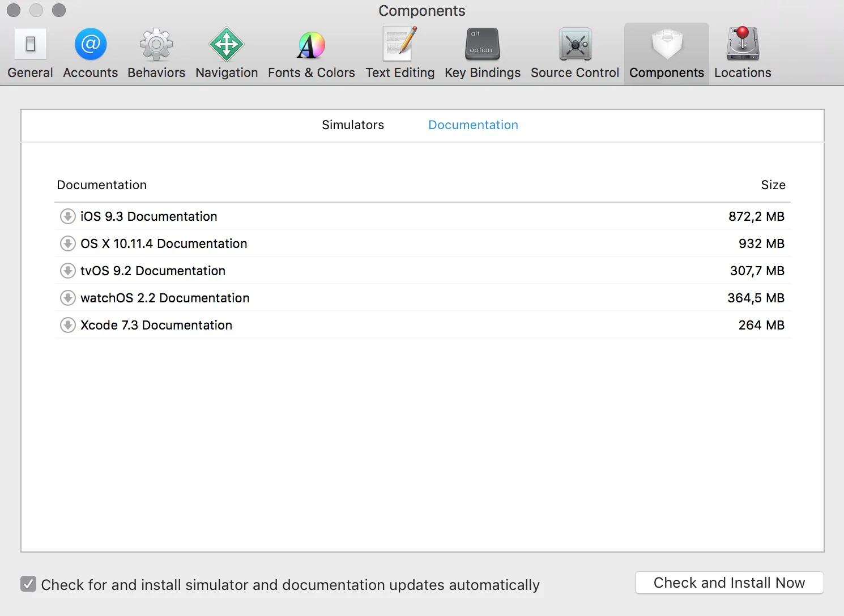844x616 pixels.
Task: Open the Text Editing preferences
Action: coord(400,54)
